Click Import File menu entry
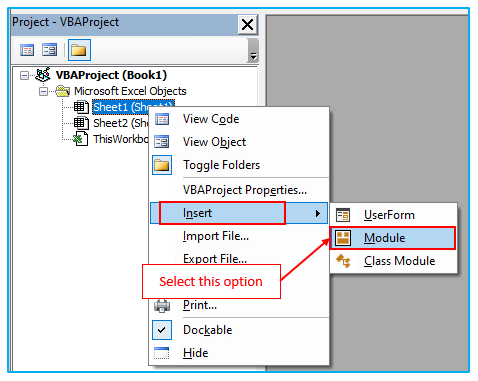The width and height of the screenshot is (478, 381). click(216, 236)
